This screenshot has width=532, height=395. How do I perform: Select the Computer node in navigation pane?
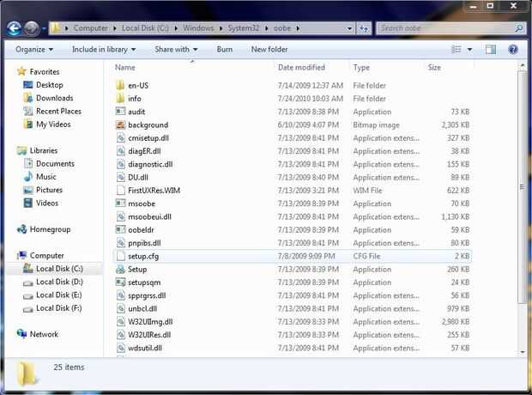pos(47,255)
